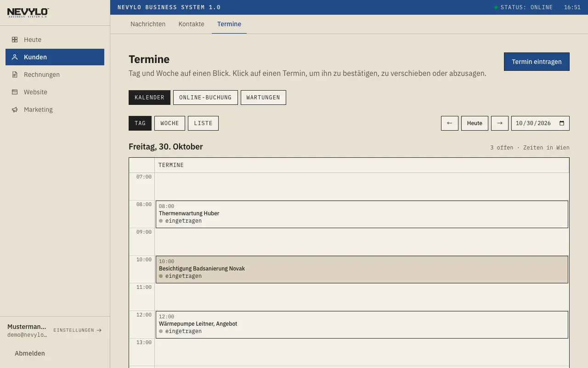Select the Kalender view toggle
588x368 pixels.
point(149,98)
